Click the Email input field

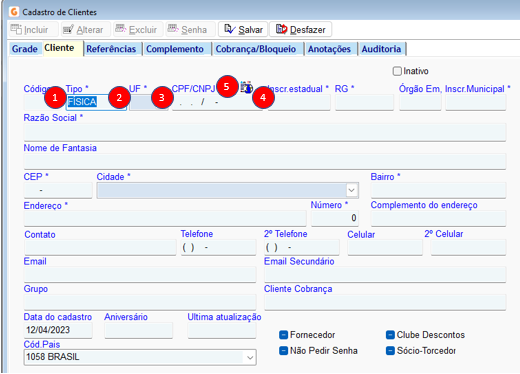coord(140,275)
